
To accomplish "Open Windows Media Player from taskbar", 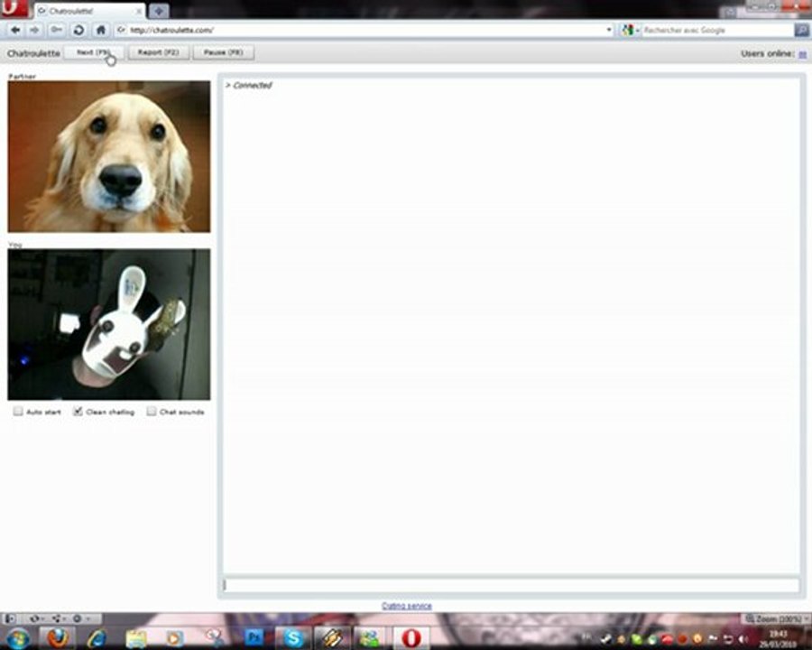I will pos(174,638).
